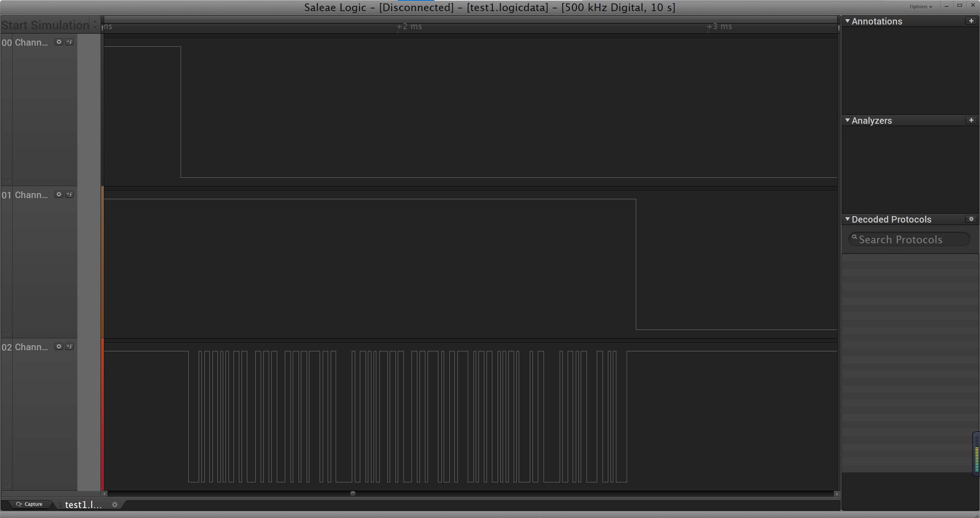Click the add Analyzer plus icon
Image resolution: width=980 pixels, height=518 pixels.
971,121
